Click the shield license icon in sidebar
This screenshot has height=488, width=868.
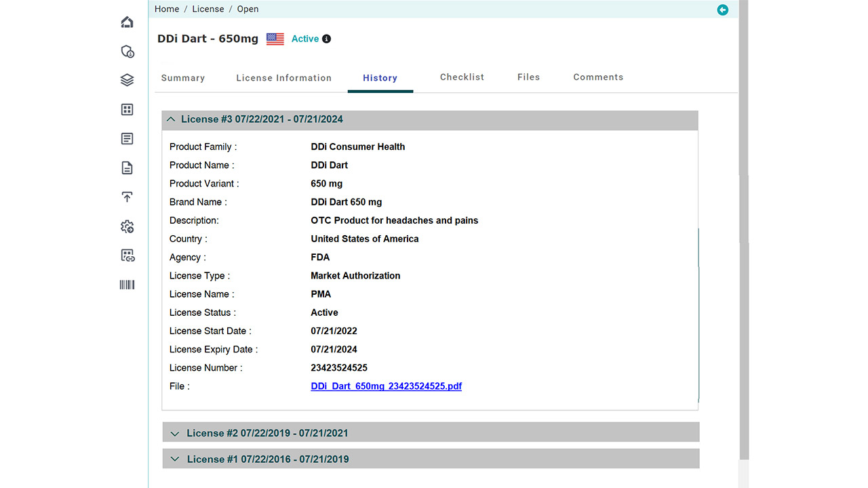pyautogui.click(x=127, y=52)
